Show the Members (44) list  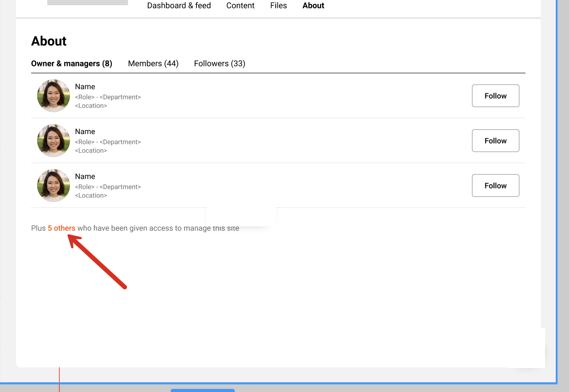coord(153,64)
